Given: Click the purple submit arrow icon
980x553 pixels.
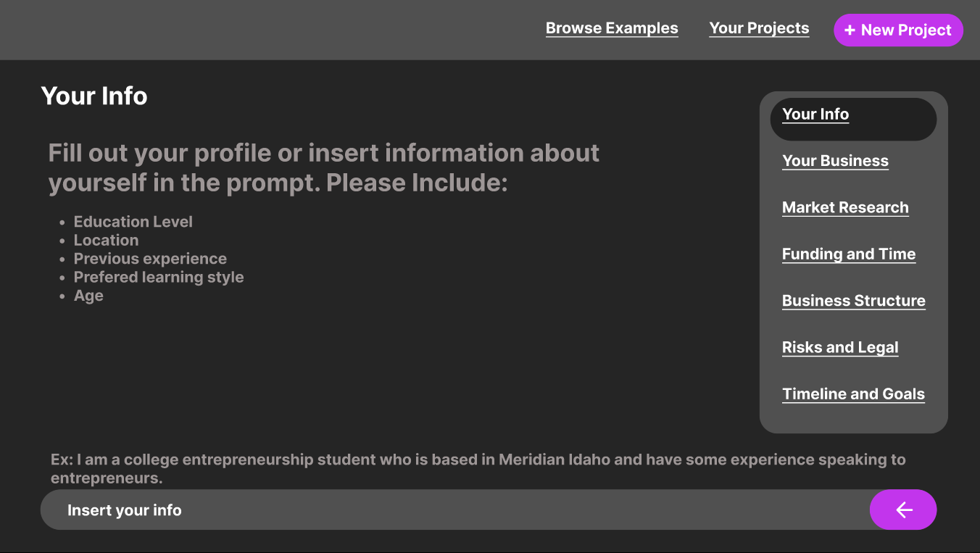Looking at the screenshot, I should [903, 510].
